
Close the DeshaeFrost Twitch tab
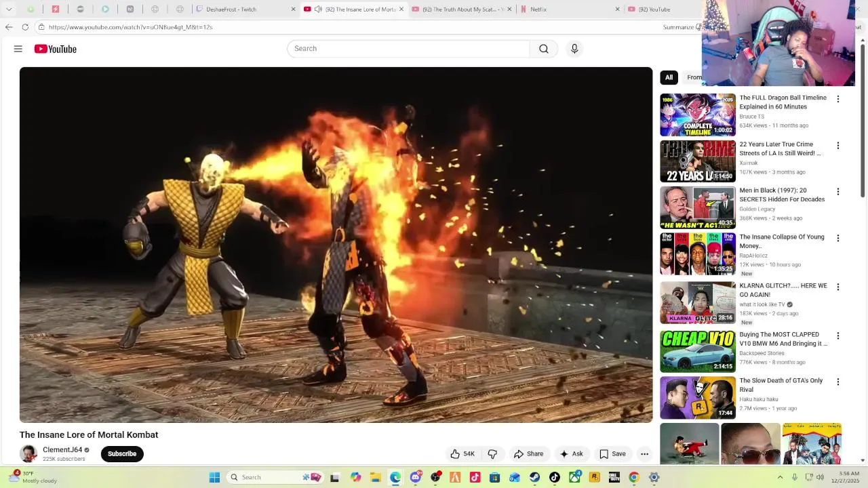[293, 9]
